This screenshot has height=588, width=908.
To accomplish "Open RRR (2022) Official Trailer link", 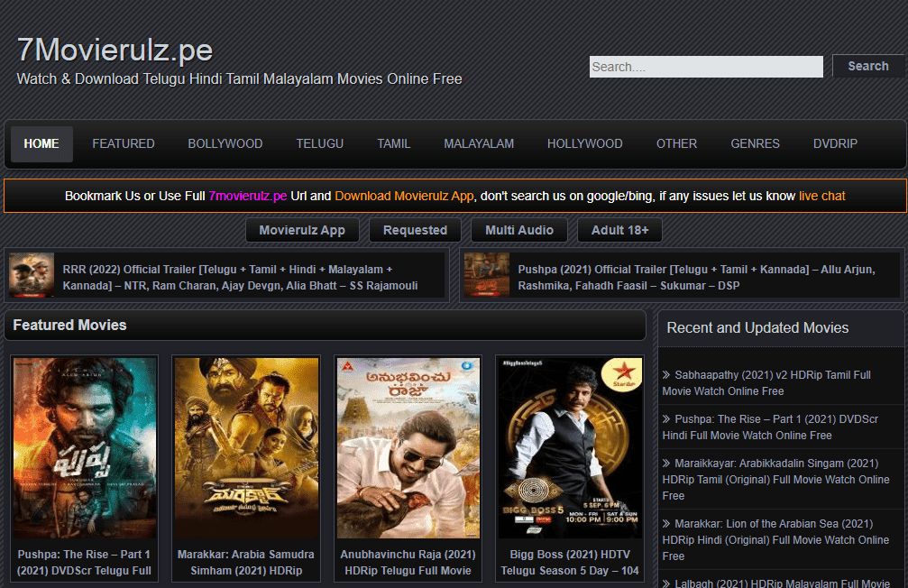I will point(241,278).
